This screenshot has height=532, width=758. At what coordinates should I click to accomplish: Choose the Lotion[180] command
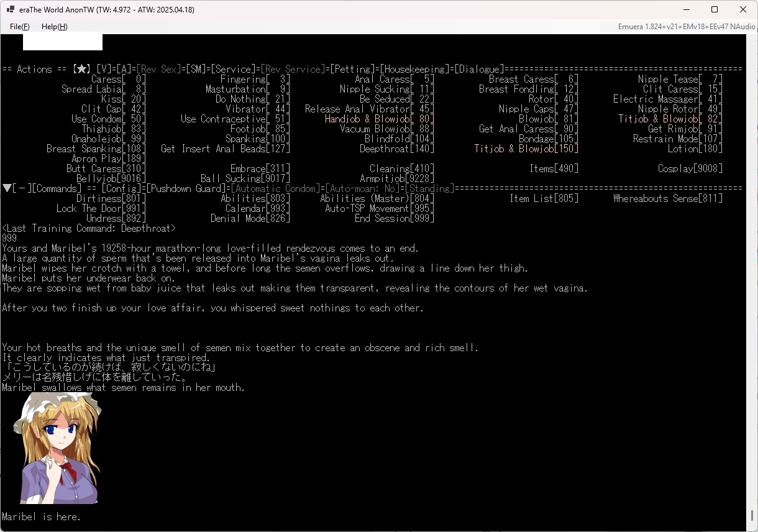tap(695, 149)
